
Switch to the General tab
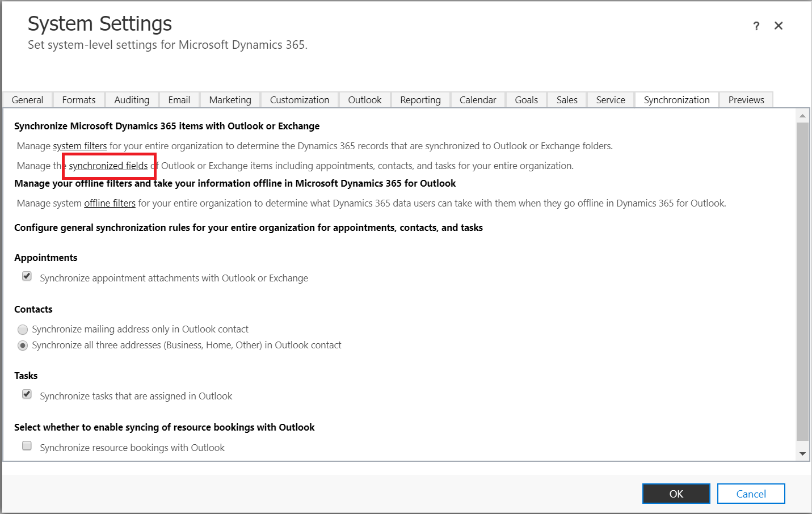pos(27,100)
